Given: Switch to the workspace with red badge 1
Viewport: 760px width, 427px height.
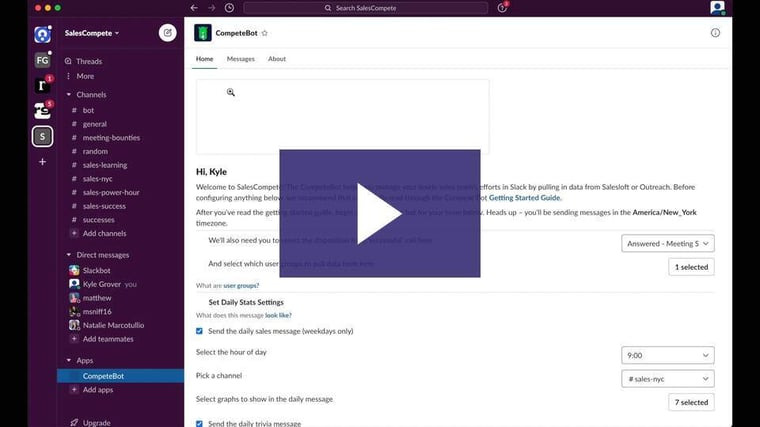Looking at the screenshot, I should [x=42, y=85].
